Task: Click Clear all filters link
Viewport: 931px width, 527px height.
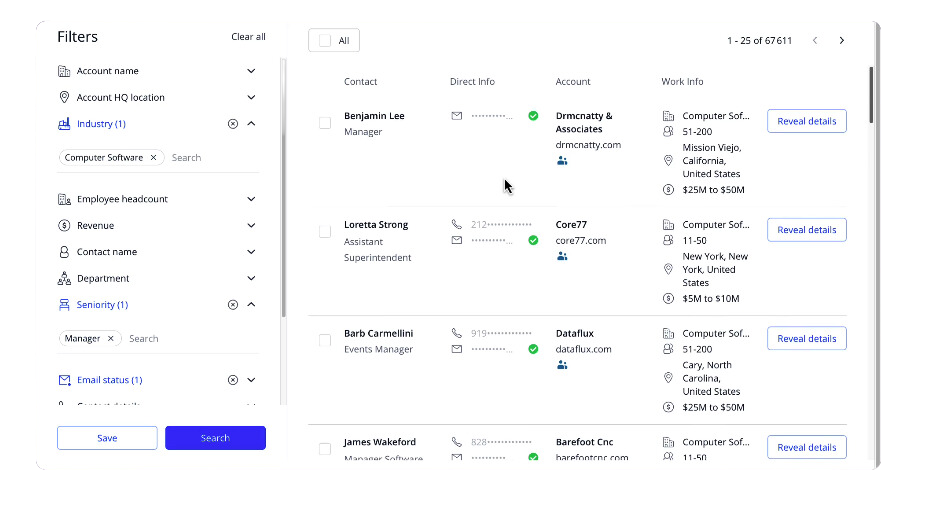Action: point(248,37)
